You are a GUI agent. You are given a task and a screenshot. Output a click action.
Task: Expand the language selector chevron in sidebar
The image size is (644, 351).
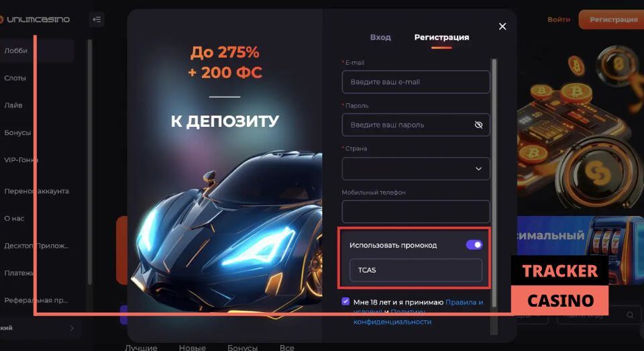coord(72,328)
